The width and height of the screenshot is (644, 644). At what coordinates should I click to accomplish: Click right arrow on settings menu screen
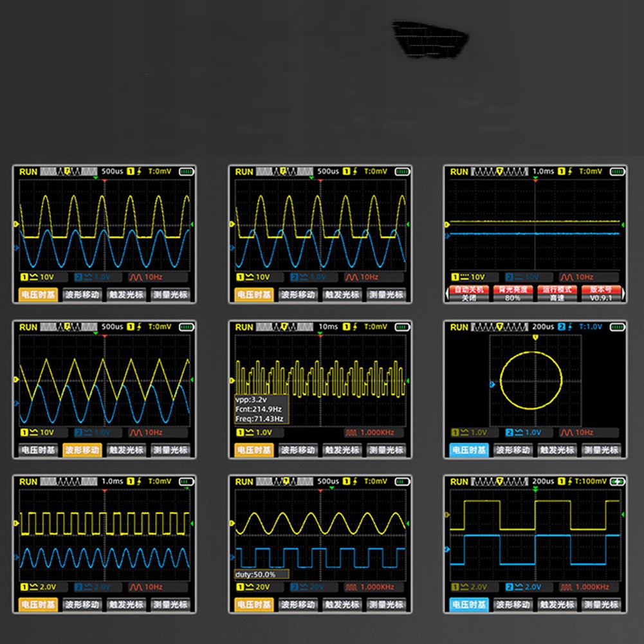coord(623,293)
